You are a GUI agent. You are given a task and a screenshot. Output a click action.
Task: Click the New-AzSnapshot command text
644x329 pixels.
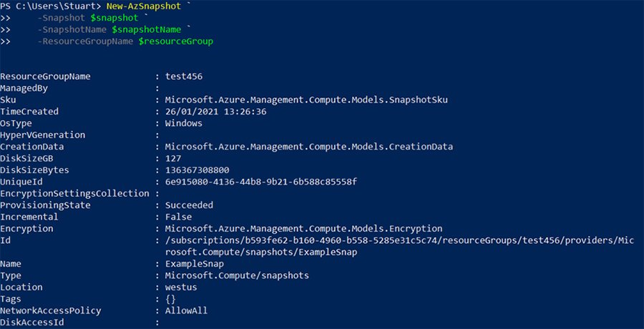click(x=150, y=7)
